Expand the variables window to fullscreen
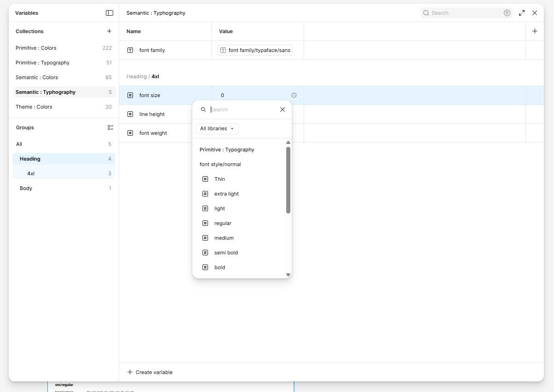This screenshot has height=392, width=554. 522,13
